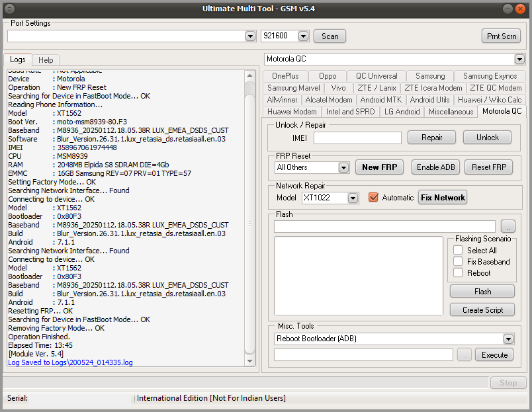Open the ZTE / Lanix tab
Viewport: 532px width, 412px height.
[x=377, y=88]
